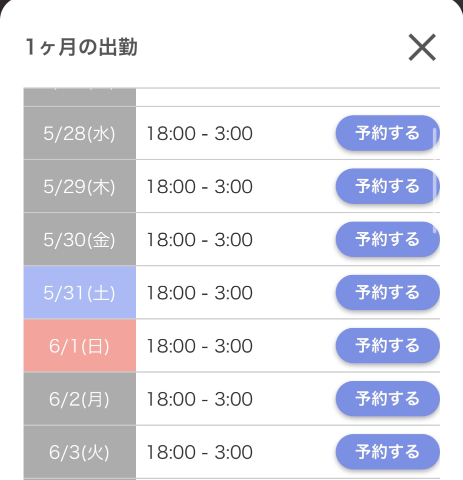Select the red 6/1(日) date cell

tap(80, 345)
